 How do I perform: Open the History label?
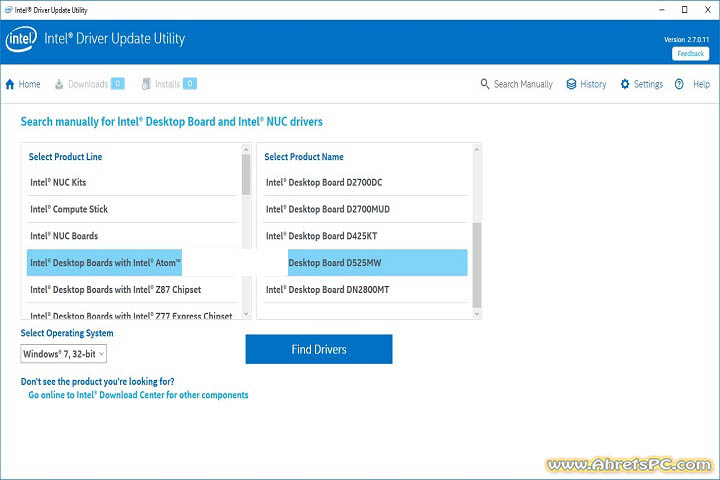tap(593, 84)
